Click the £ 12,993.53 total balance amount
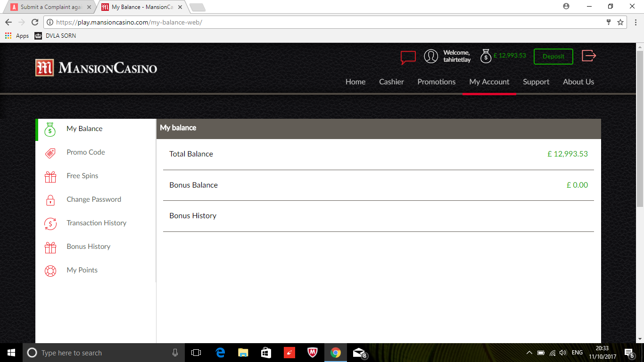644x362 pixels. pos(568,154)
